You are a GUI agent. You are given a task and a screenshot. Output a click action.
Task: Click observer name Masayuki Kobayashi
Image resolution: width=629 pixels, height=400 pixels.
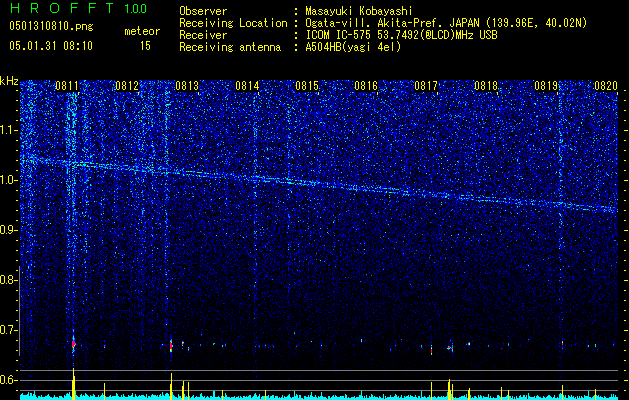(x=359, y=11)
